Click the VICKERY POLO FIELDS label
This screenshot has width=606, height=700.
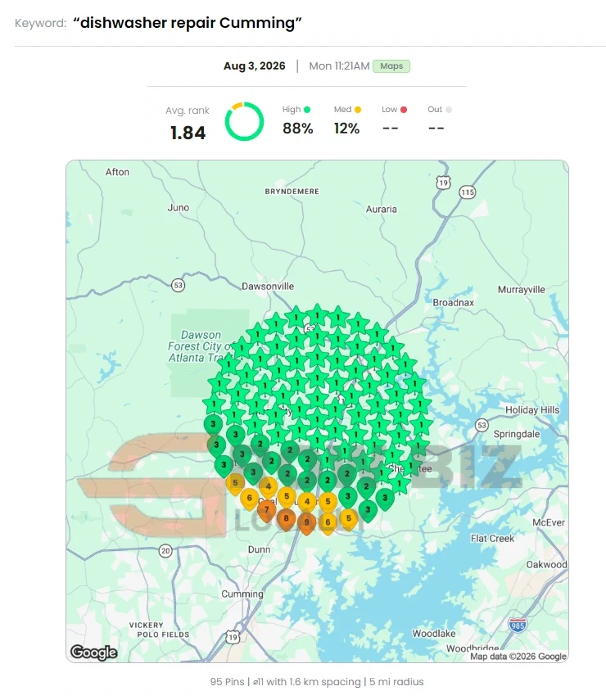pos(159,630)
